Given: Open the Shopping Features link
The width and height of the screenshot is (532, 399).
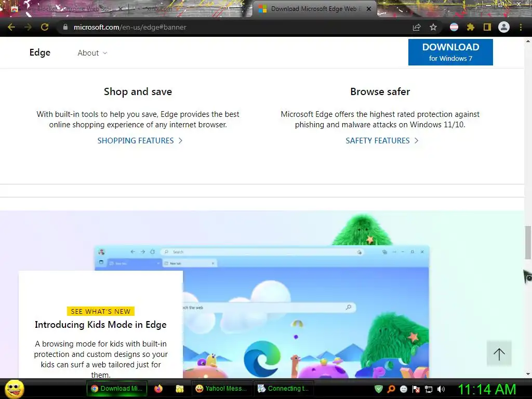Looking at the screenshot, I should 140,140.
